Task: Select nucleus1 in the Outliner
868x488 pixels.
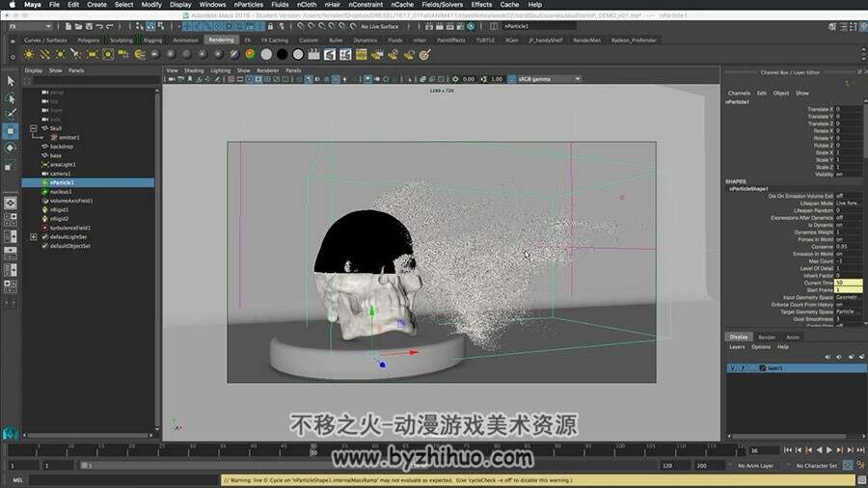Action: (x=61, y=191)
